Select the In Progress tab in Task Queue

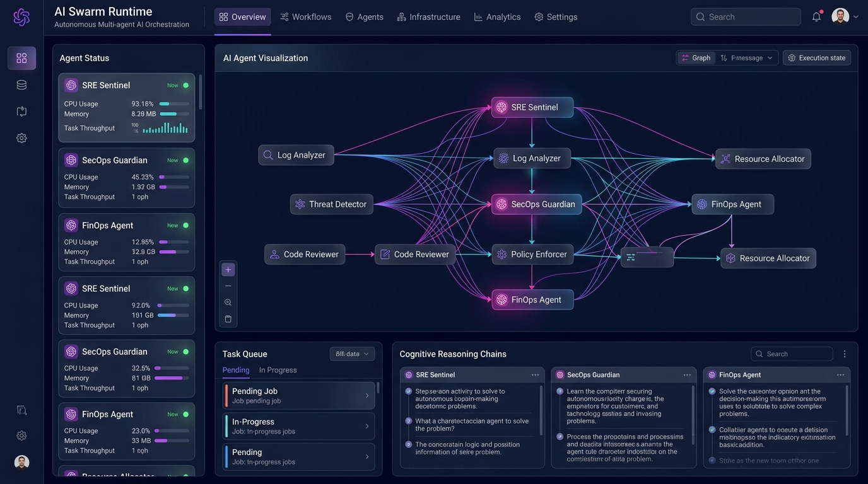278,370
